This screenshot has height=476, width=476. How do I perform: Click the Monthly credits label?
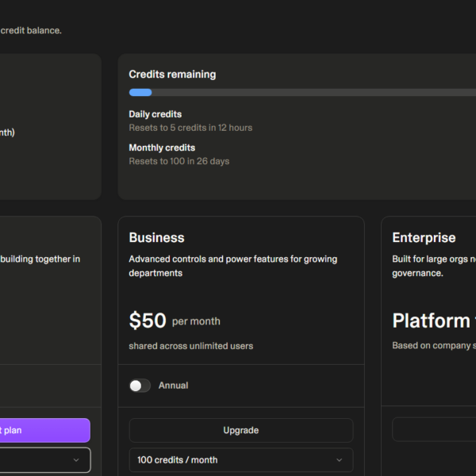click(162, 148)
